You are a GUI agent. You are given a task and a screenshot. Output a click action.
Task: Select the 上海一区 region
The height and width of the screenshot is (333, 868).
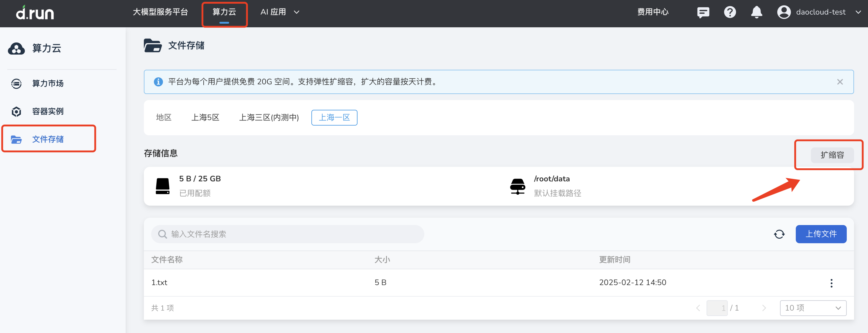pyautogui.click(x=334, y=117)
